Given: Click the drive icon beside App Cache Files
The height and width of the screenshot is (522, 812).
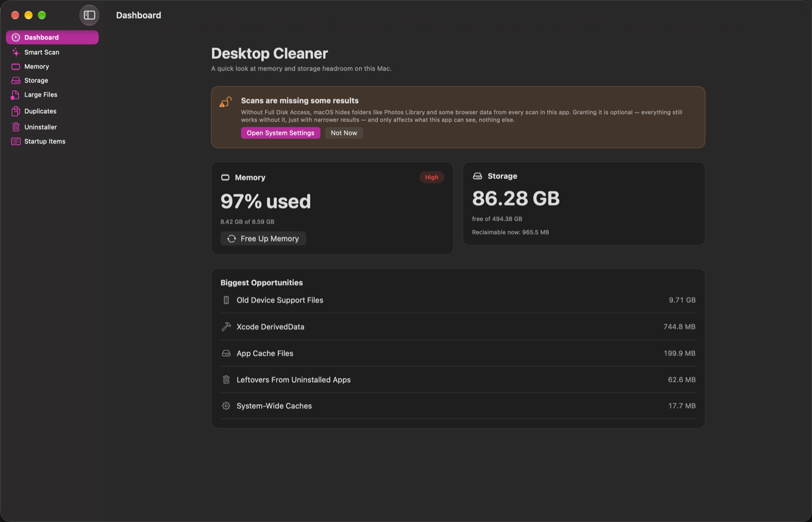Looking at the screenshot, I should [226, 353].
